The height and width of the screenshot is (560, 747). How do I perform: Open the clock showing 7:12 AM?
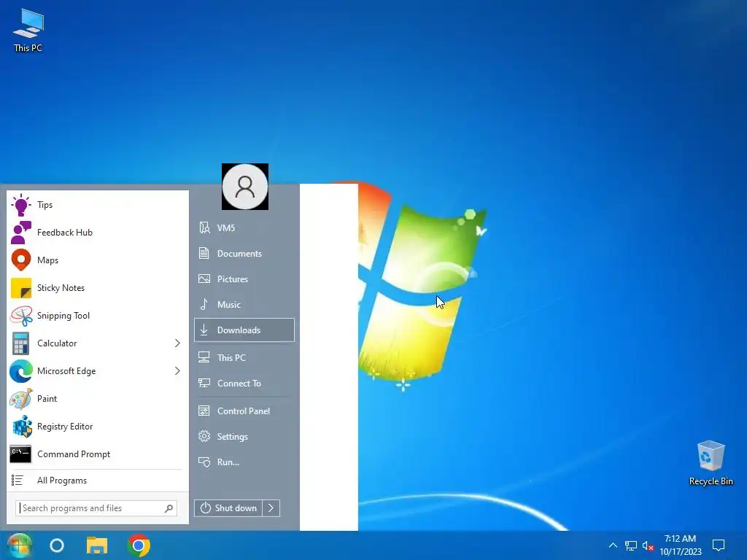click(x=681, y=545)
